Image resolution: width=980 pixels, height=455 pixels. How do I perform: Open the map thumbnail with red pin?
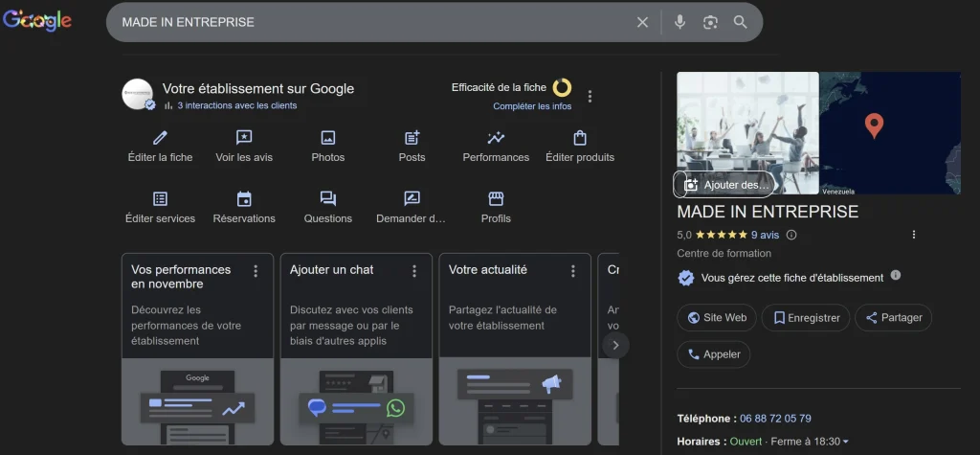click(890, 133)
